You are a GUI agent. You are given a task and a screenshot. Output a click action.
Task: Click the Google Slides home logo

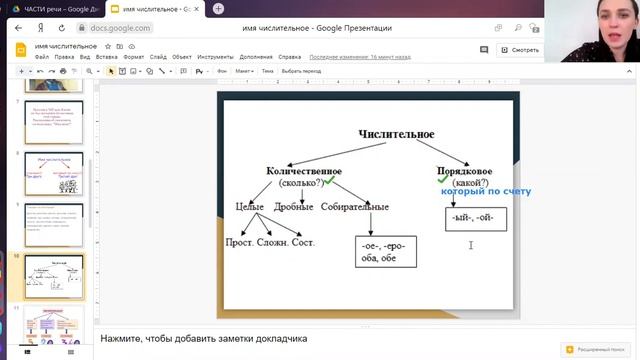pos(21,50)
